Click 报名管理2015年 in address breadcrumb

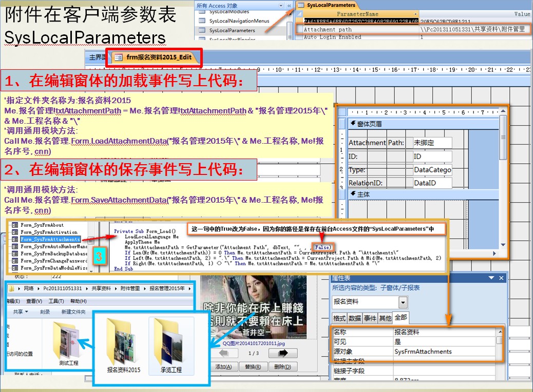coord(167,288)
